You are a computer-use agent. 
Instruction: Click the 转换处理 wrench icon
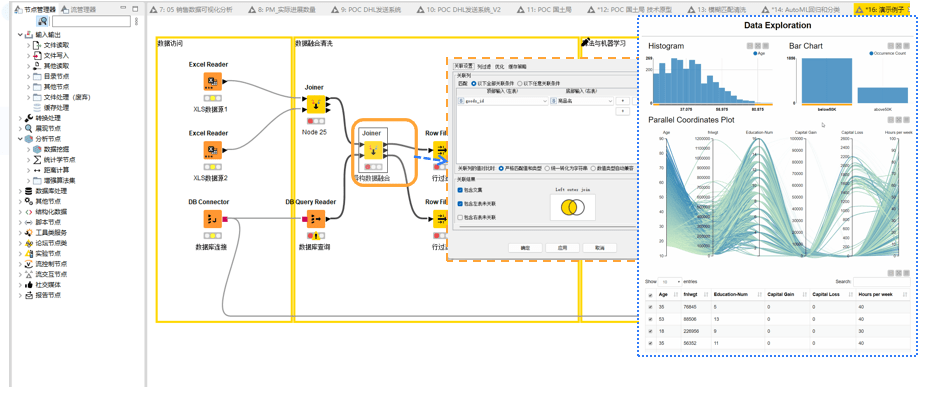29,118
